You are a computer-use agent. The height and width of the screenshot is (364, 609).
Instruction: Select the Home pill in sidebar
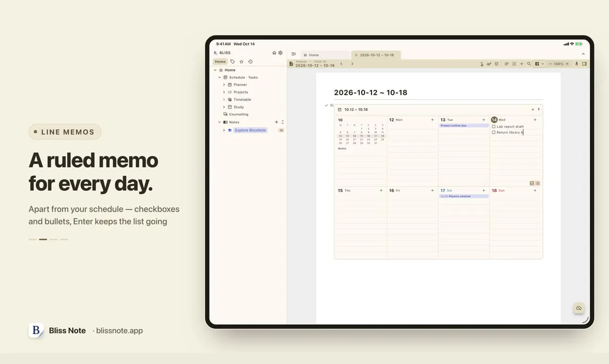coord(220,62)
